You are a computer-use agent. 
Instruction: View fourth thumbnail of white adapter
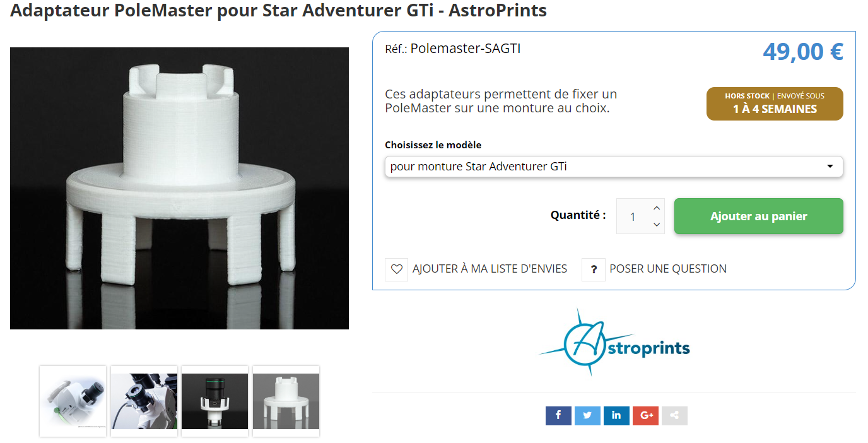click(286, 401)
